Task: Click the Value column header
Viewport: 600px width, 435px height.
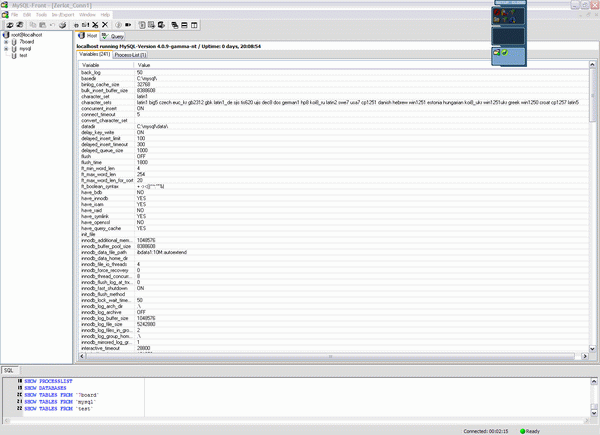Action: (x=362, y=65)
